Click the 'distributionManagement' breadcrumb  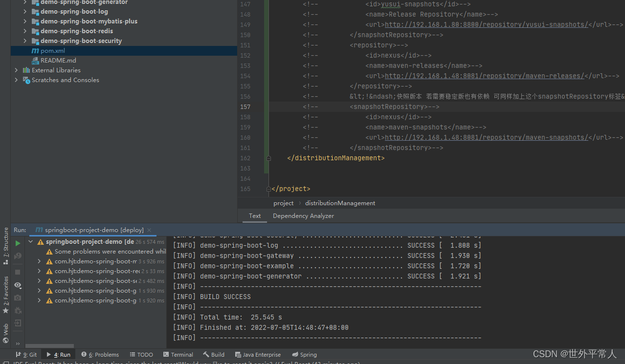point(340,203)
